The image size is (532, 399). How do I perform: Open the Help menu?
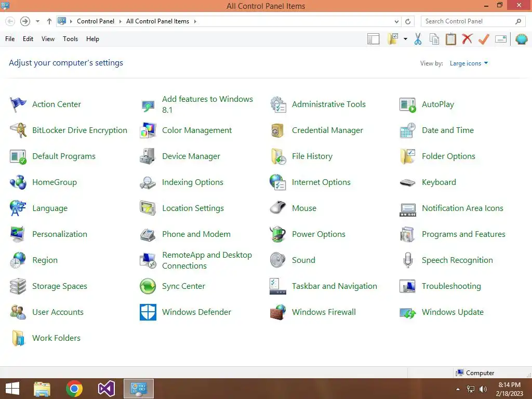(x=92, y=39)
